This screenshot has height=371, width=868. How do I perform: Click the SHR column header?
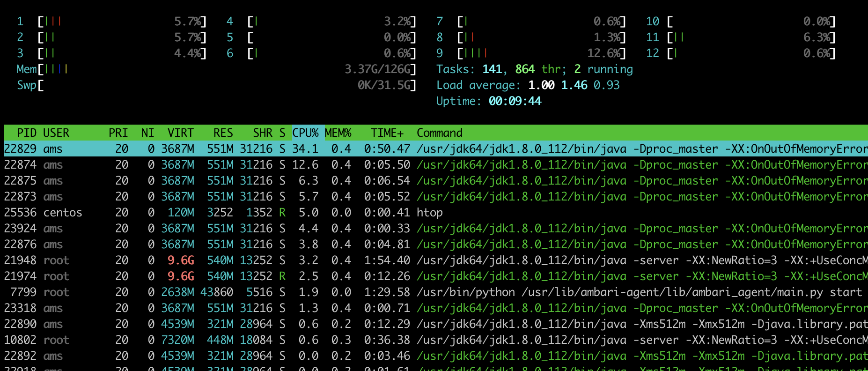tap(263, 133)
